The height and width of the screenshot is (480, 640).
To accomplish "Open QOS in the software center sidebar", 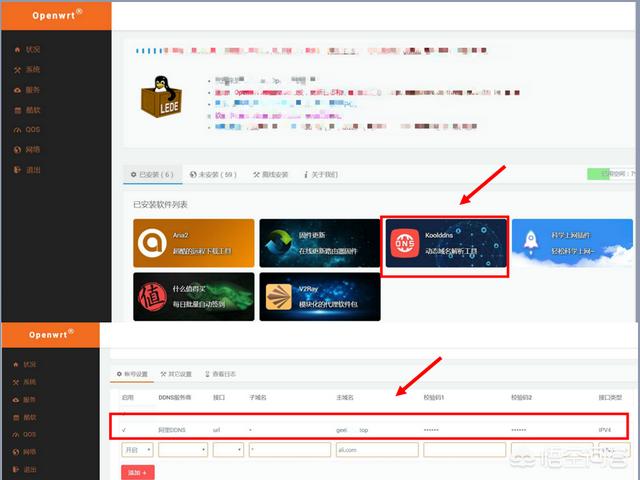I will [27, 129].
